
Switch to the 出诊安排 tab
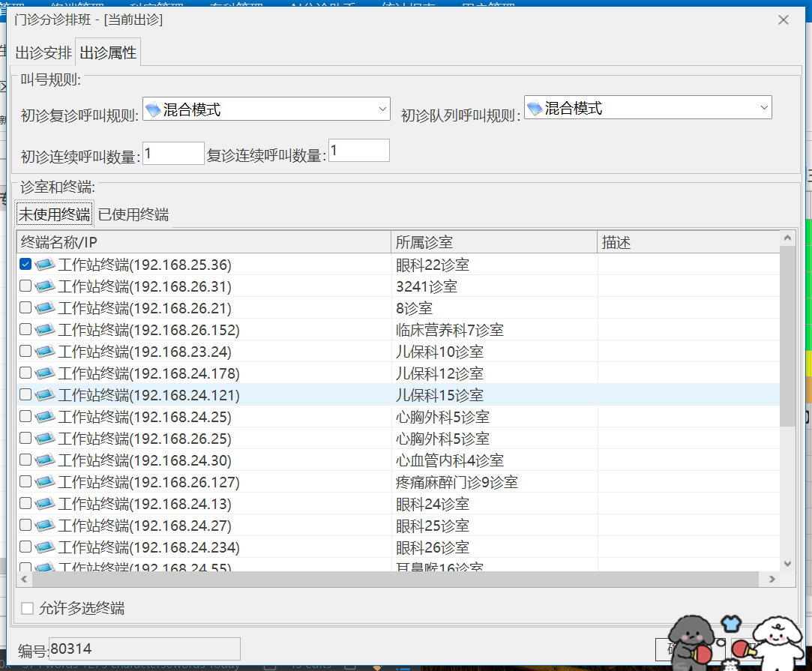(x=43, y=53)
